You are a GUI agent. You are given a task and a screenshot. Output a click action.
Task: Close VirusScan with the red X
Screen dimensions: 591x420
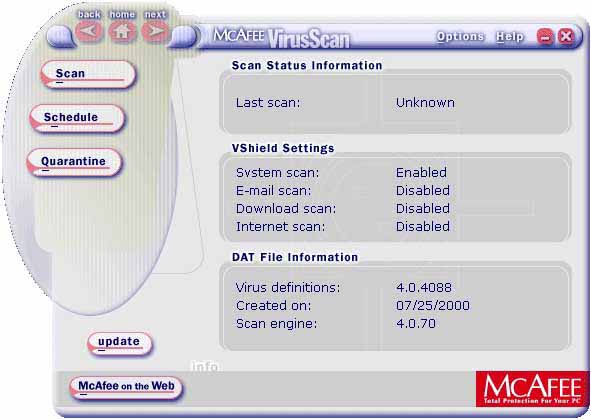[x=565, y=37]
